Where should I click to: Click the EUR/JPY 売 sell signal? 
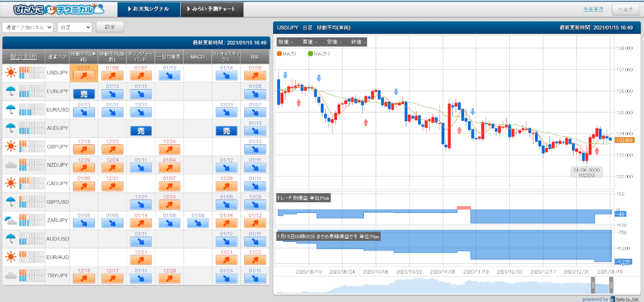[84, 94]
